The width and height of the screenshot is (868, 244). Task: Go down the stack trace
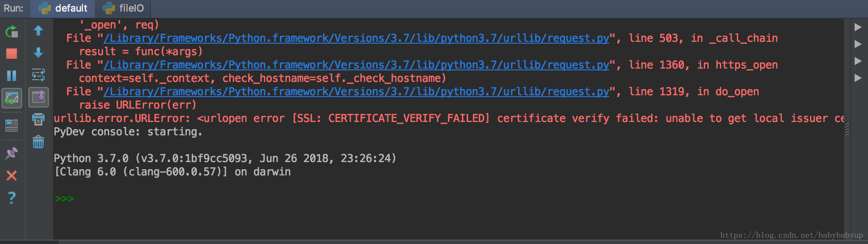point(38,53)
